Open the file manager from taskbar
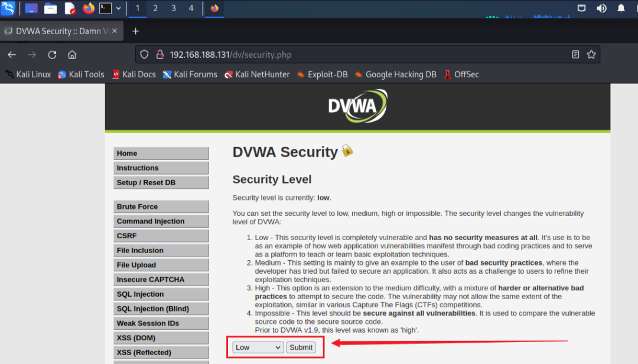Viewport: 638px width, 364px height. coord(50,8)
